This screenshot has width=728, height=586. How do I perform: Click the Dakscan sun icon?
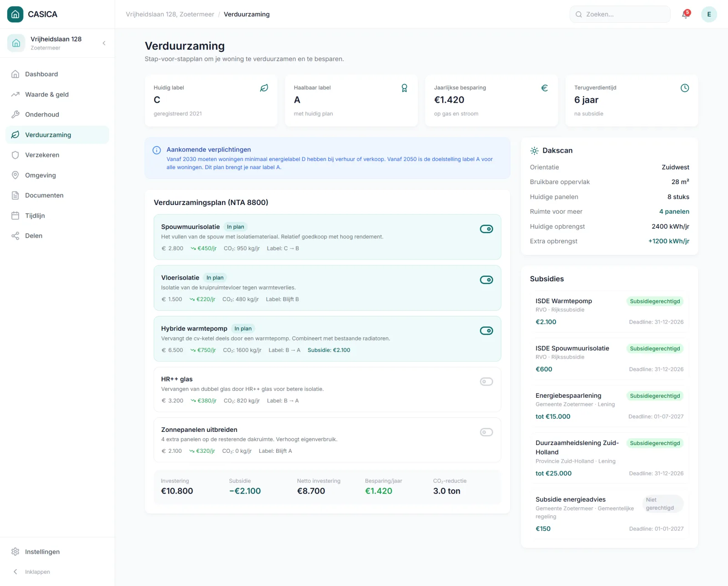535,151
